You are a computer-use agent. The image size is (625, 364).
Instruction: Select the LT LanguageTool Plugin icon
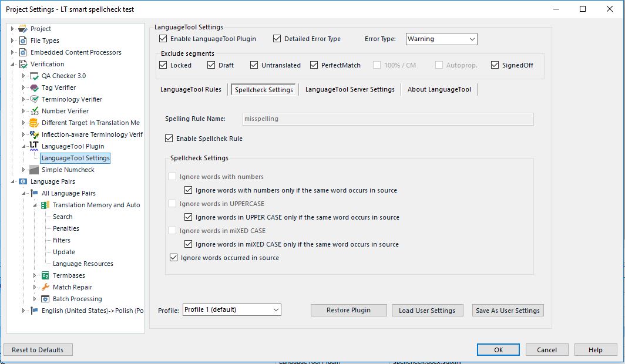point(35,146)
